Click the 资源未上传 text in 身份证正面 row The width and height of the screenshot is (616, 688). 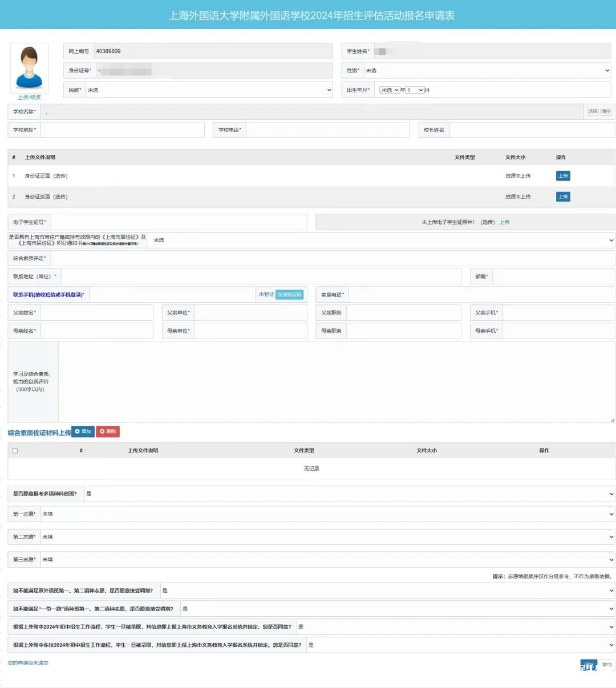518,176
